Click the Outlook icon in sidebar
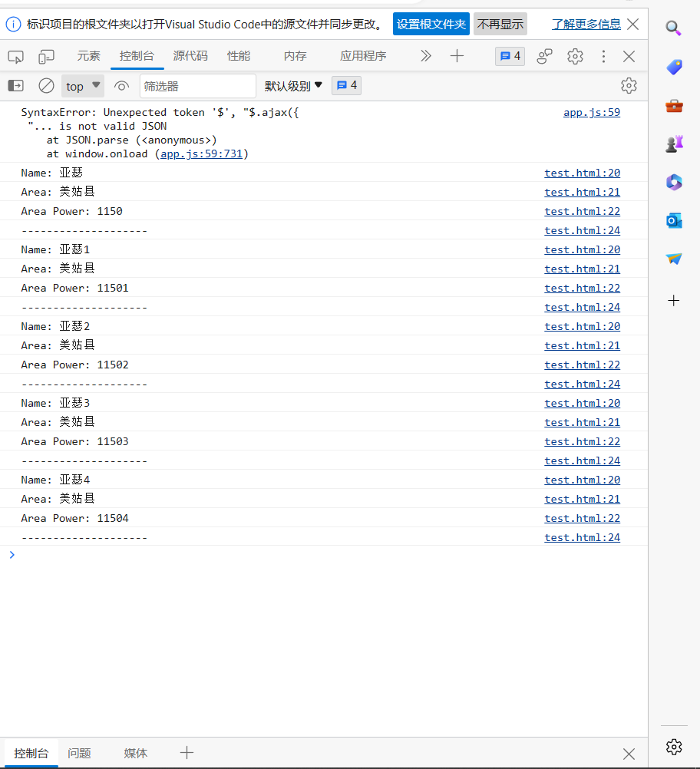This screenshot has height=769, width=700. click(x=674, y=221)
